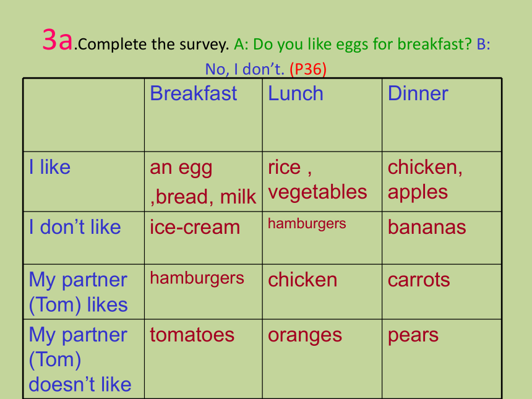
Task: Click 'My partner (Tom) doesn't like' label
Action: point(80,359)
